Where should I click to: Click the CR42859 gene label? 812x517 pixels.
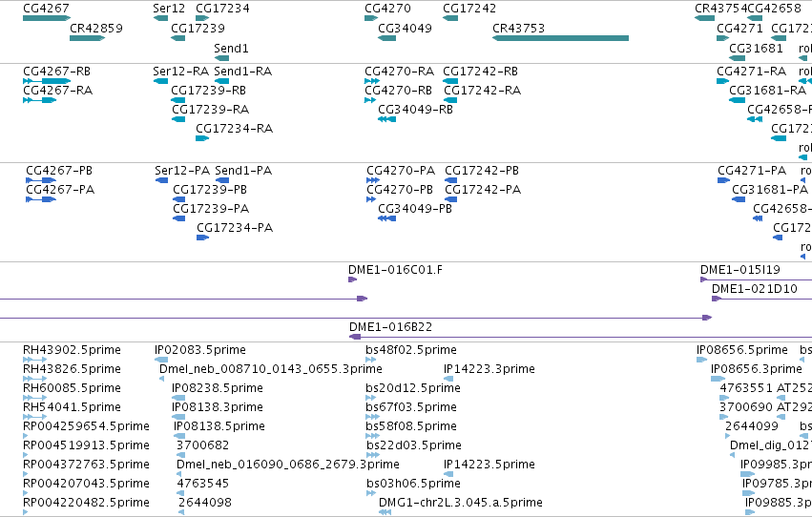click(x=96, y=28)
